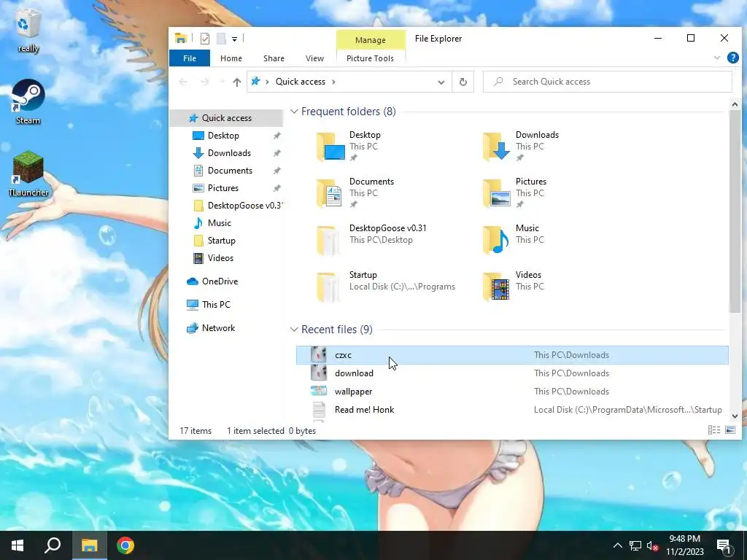747x560 pixels.
Task: Click Quick access in address bar
Action: tap(301, 82)
